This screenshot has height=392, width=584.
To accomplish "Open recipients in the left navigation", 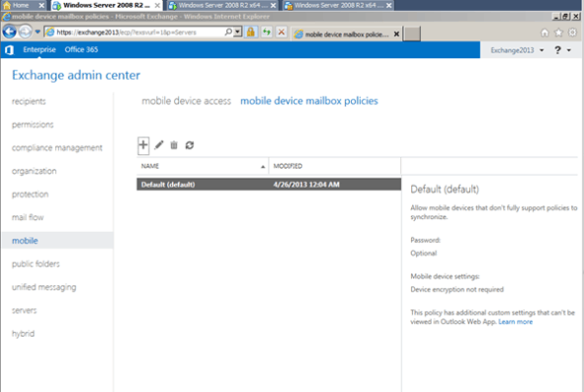I will tap(29, 102).
